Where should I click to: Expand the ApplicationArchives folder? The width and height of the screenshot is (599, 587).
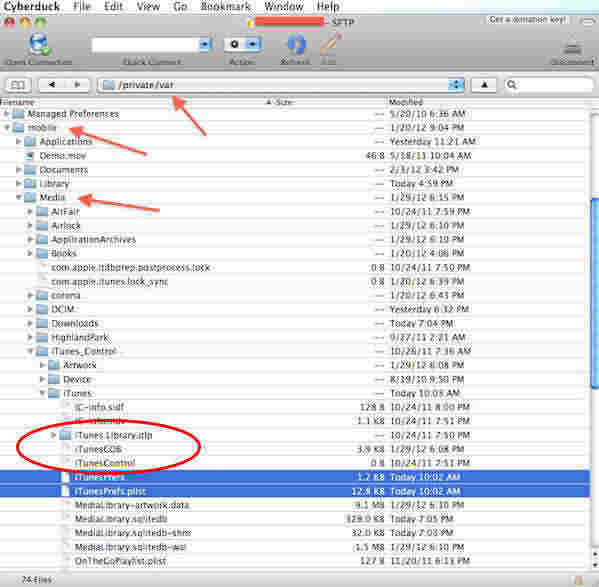(30, 239)
